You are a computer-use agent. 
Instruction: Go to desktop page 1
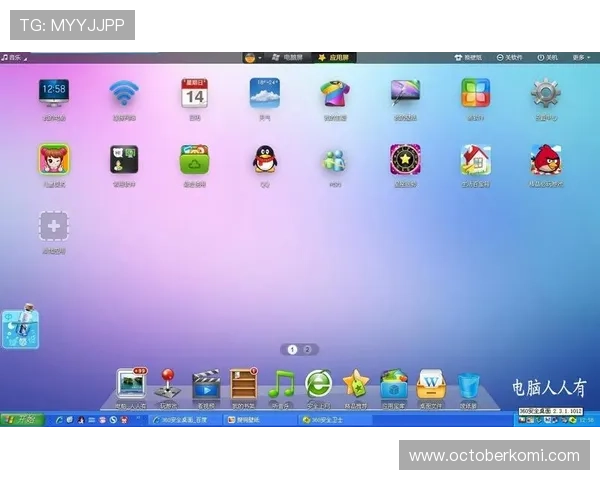[292, 349]
